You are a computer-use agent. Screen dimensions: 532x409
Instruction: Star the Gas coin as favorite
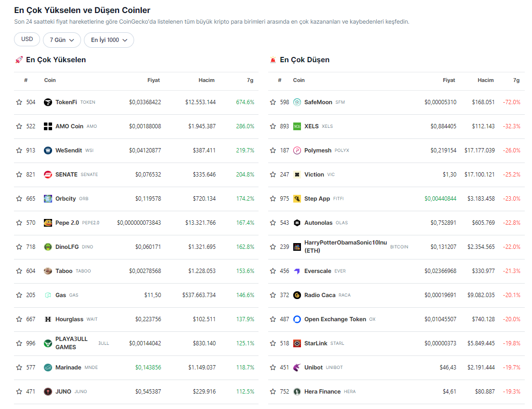(x=19, y=295)
